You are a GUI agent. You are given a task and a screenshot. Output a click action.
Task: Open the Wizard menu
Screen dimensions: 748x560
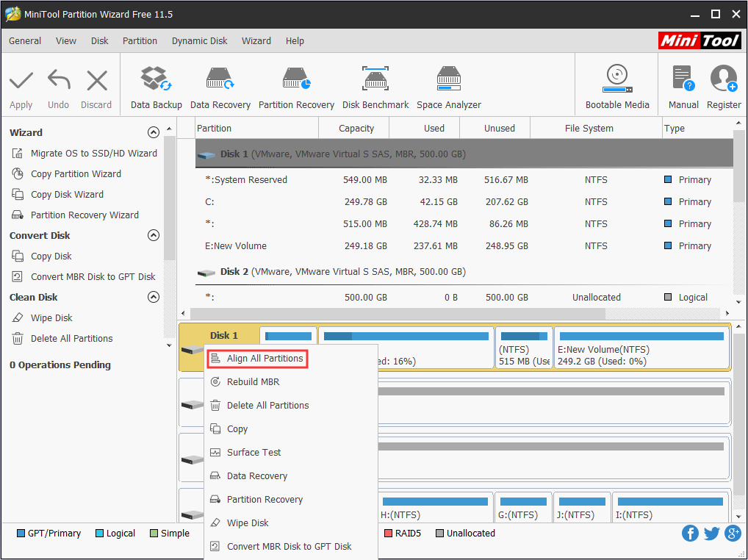tap(256, 41)
